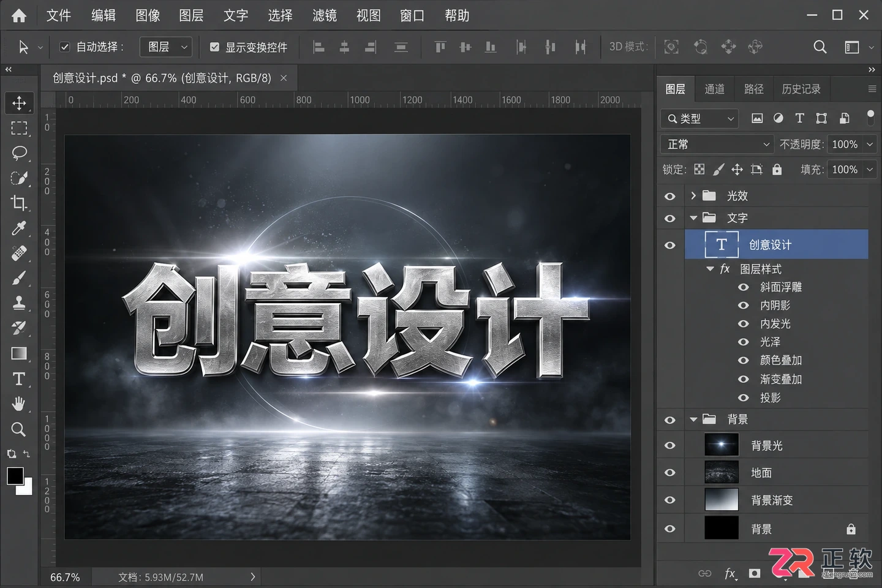
Task: Select the Horizontal Type tool
Action: [19, 379]
